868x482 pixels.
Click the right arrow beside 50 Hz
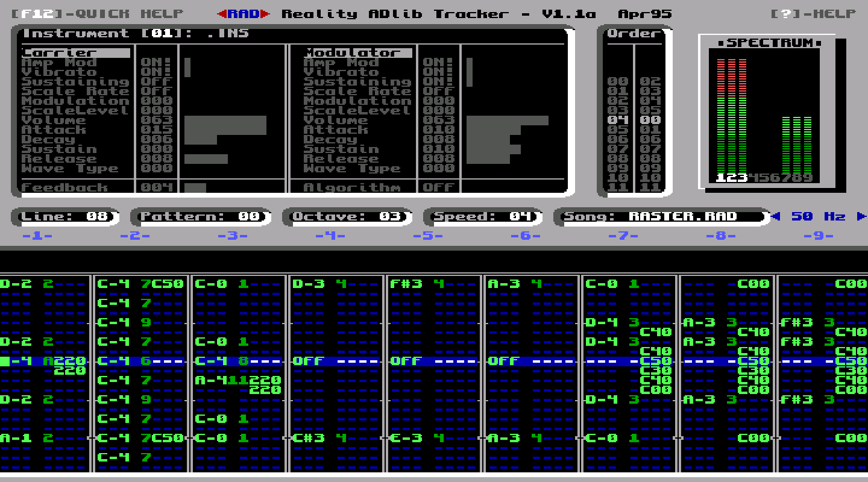pos(861,216)
